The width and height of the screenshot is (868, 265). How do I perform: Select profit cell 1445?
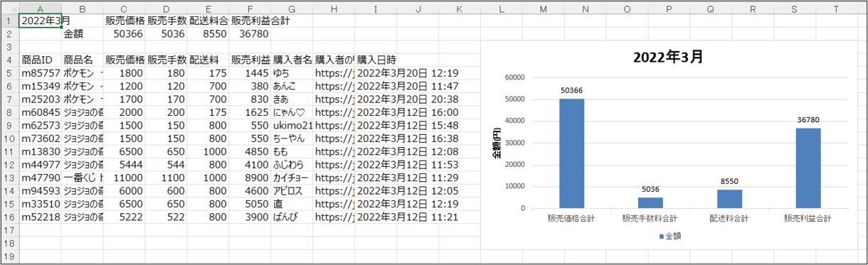click(250, 72)
